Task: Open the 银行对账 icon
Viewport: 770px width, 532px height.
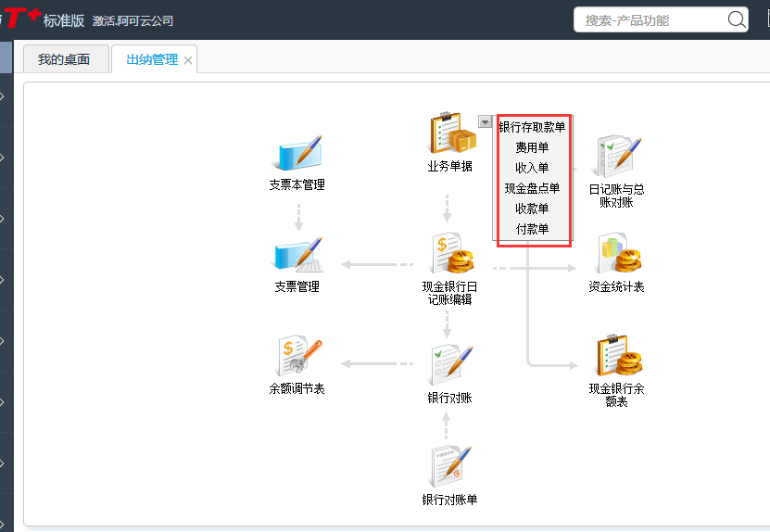Action: (x=450, y=364)
